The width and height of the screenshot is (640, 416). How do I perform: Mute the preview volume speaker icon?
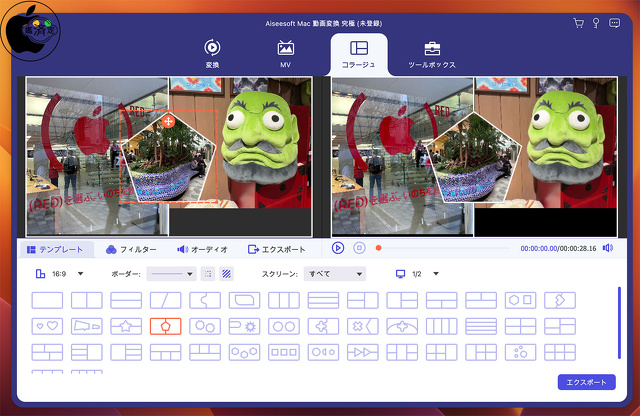coord(608,248)
